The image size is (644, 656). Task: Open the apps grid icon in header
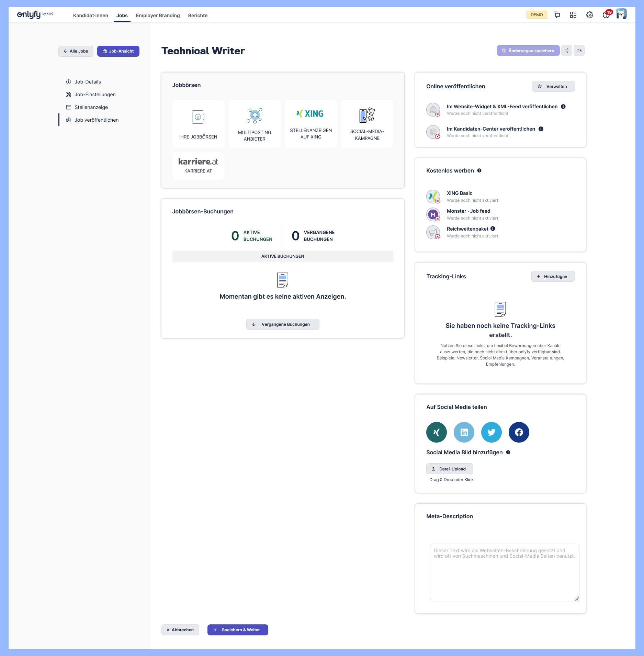[573, 15]
